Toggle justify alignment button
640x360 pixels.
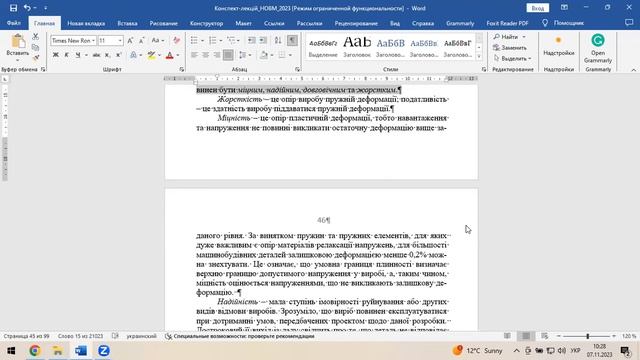click(228, 55)
